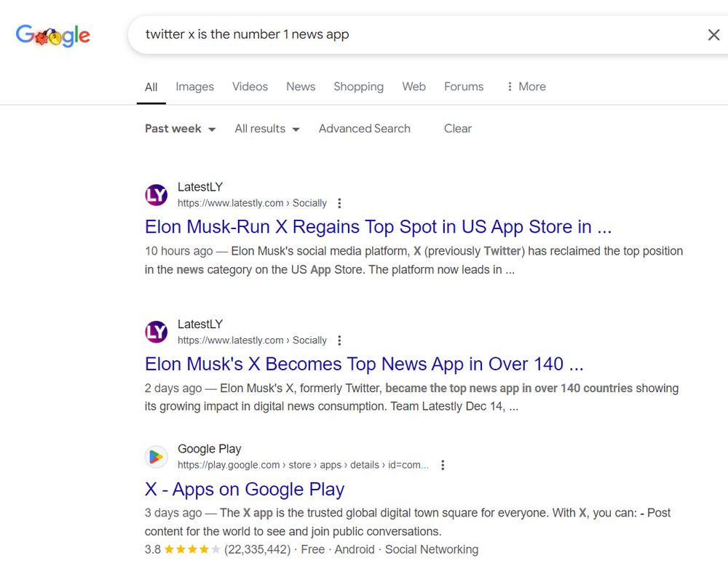Switch to the Videos tab
The width and height of the screenshot is (728, 574).
click(x=250, y=87)
